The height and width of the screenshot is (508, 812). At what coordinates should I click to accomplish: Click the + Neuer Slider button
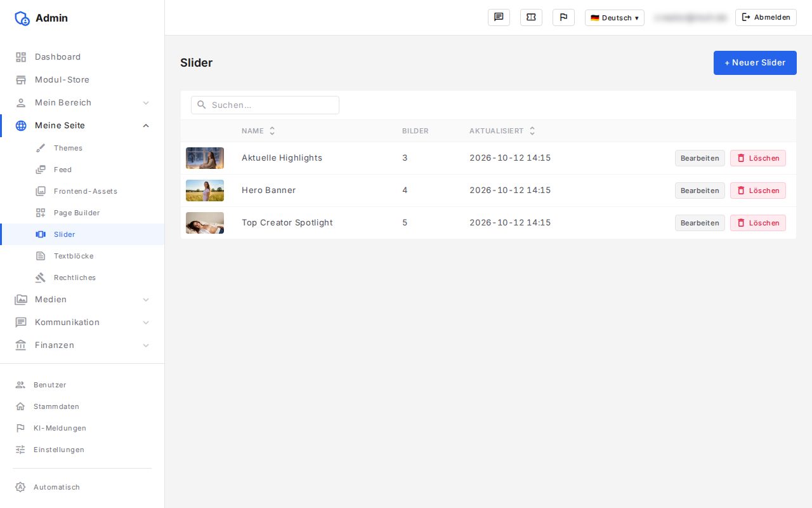[755, 63]
